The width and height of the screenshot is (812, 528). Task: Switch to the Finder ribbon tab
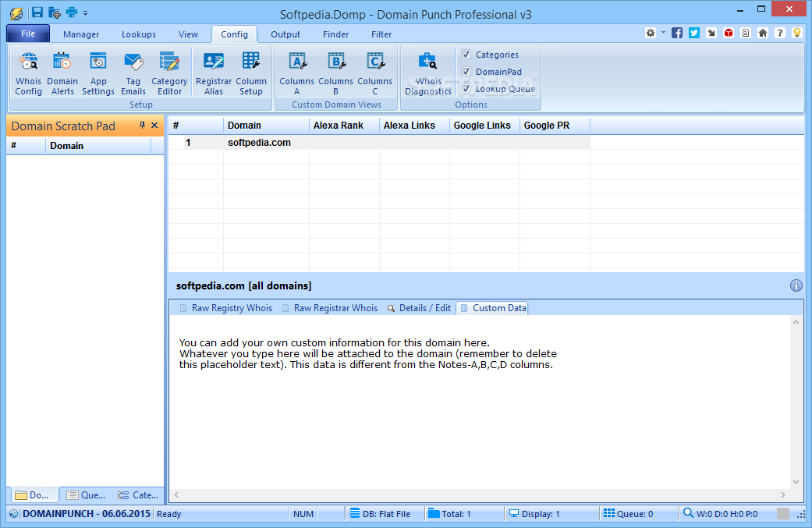(x=335, y=34)
